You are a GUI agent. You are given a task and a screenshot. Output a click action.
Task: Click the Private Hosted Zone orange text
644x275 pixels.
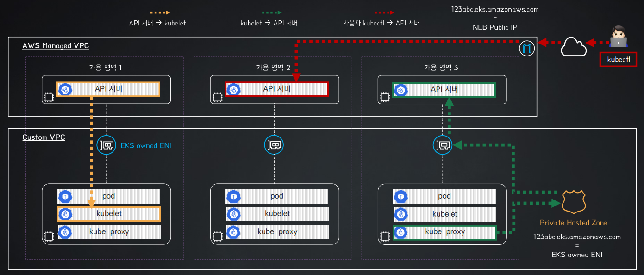(x=574, y=223)
